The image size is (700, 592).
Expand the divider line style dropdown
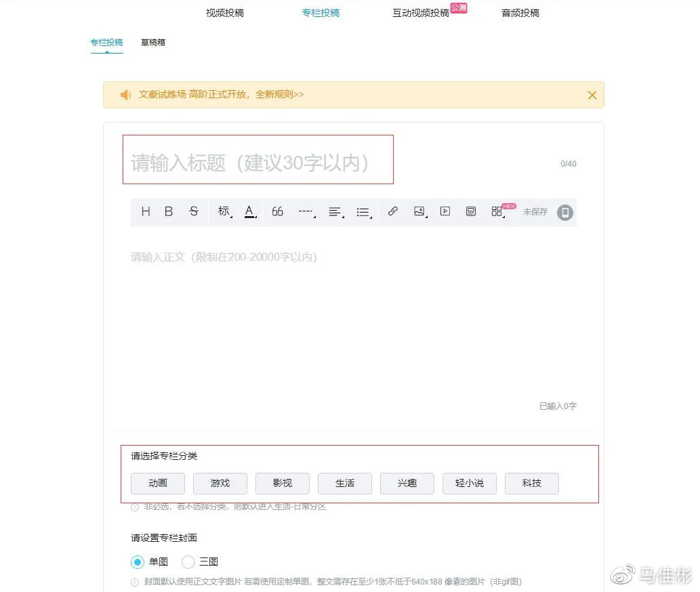tap(306, 211)
